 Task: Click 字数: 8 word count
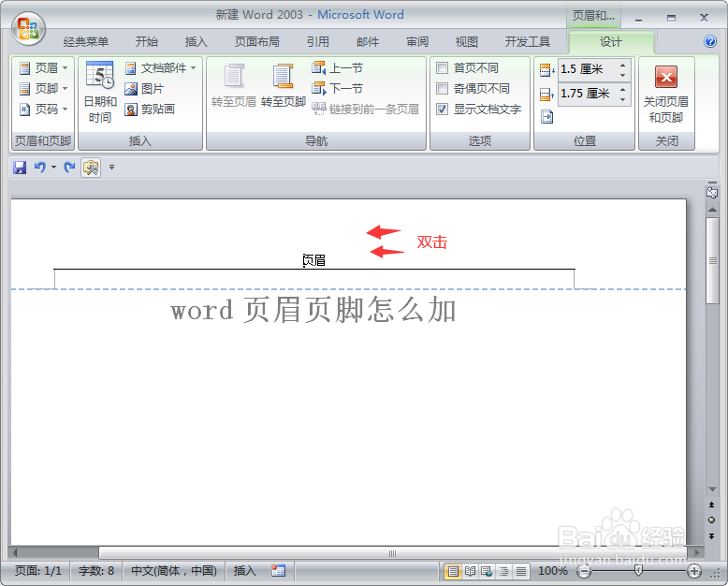(x=96, y=571)
